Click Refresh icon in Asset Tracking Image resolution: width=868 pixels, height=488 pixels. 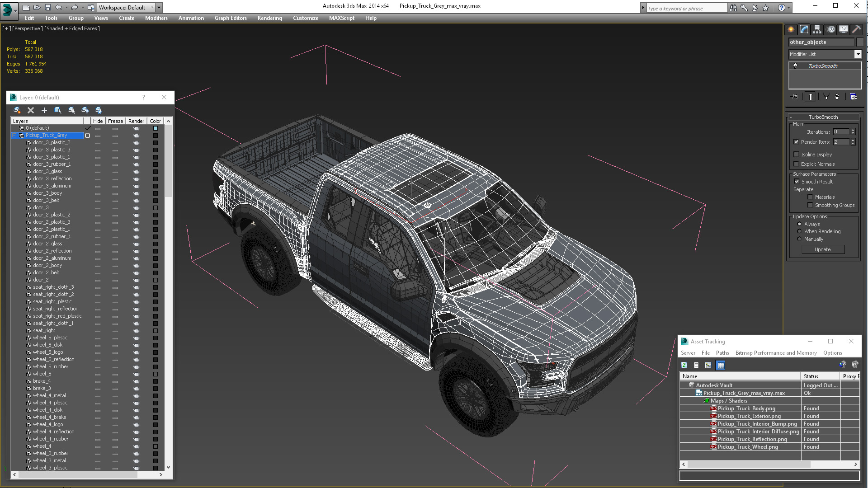(x=684, y=365)
